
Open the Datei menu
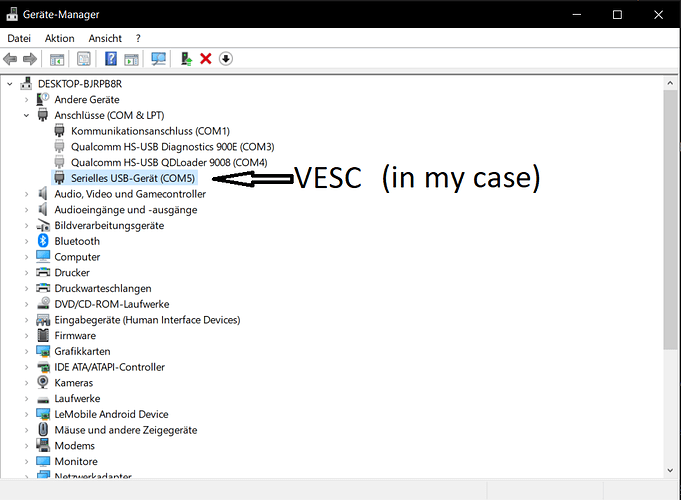pyautogui.click(x=19, y=38)
